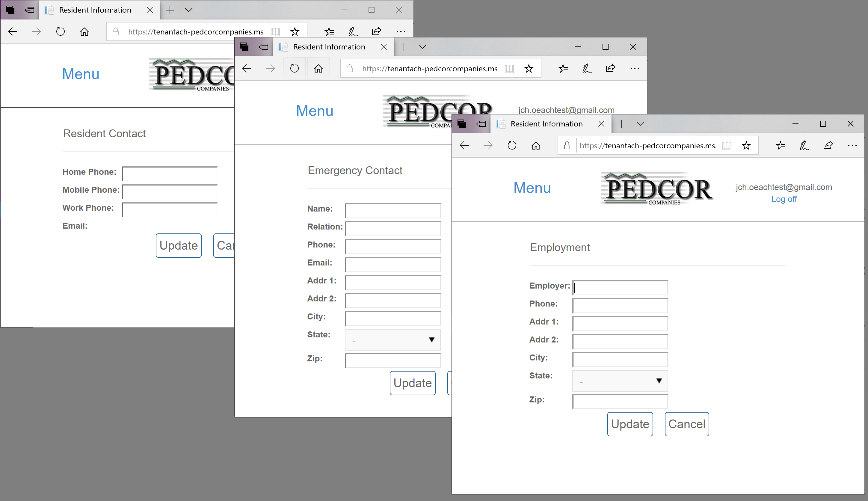868x501 pixels.
Task: Click Refresh icon in Employment window
Action: [x=511, y=146]
